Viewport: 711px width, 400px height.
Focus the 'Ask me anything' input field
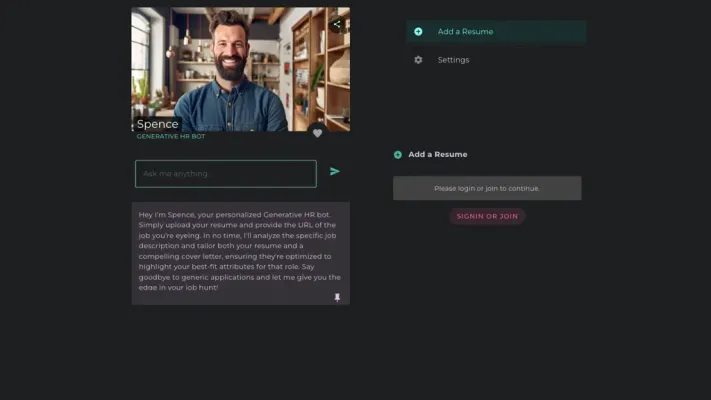pyautogui.click(x=225, y=174)
